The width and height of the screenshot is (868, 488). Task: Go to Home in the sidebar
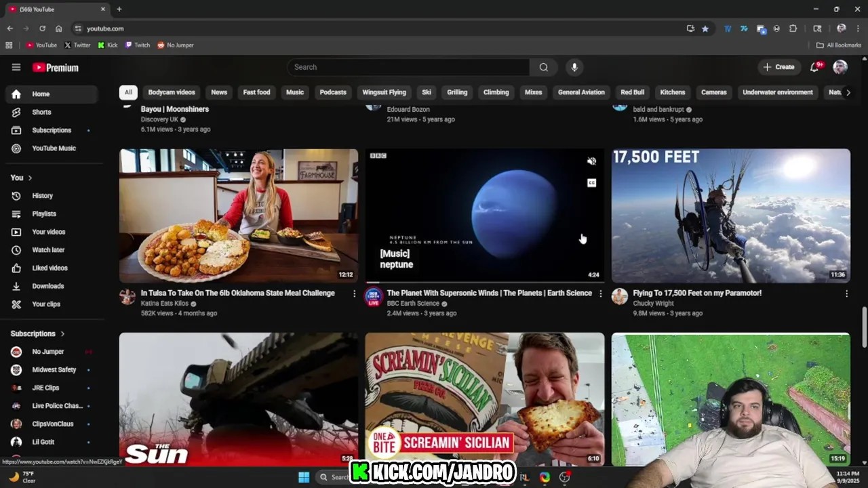point(52,94)
